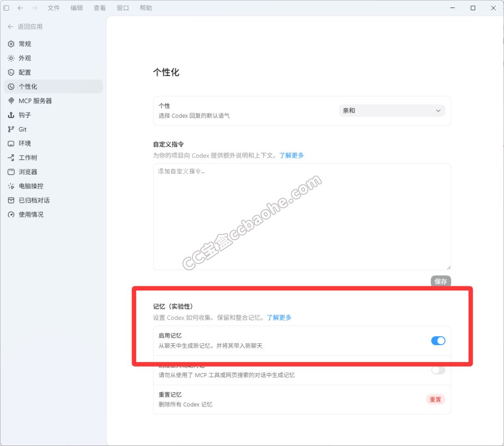The image size is (504, 446).
Task: Toggle sidebar panel icon in title bar
Action: [6, 8]
